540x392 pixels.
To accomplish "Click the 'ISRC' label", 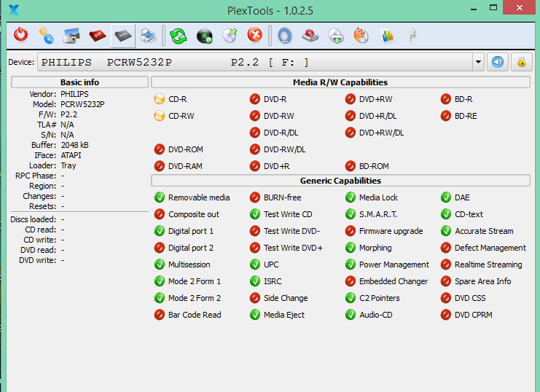I will point(273,281).
